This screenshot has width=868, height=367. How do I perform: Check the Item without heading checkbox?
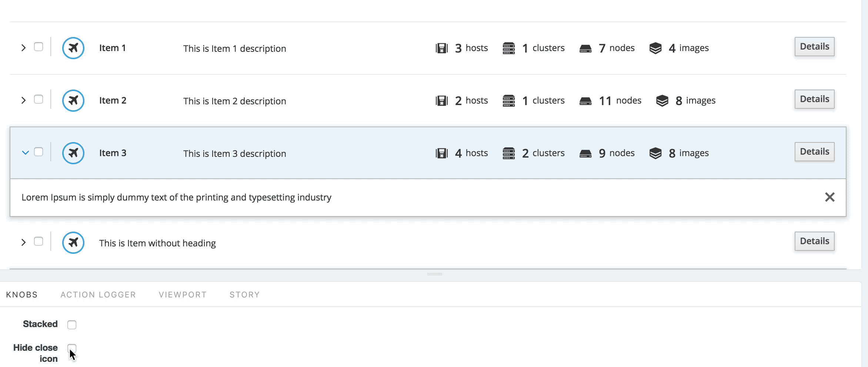pyautogui.click(x=39, y=241)
